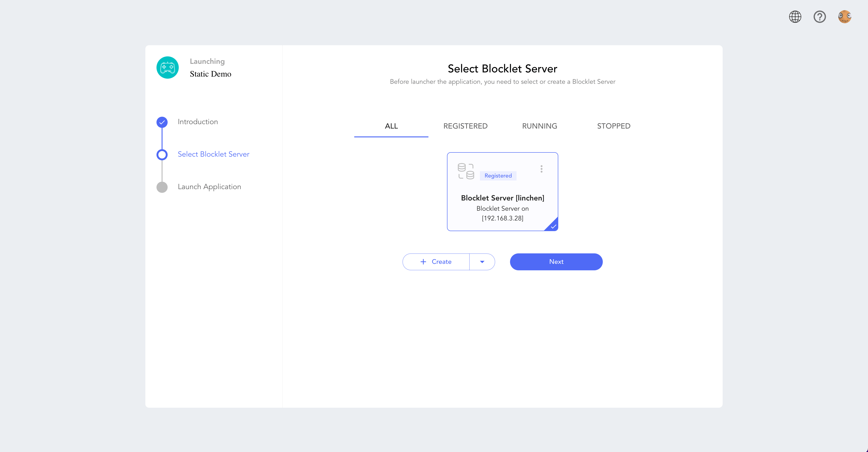This screenshot has height=452, width=868.
Task: Click the completed Introduction step checkmark
Action: click(162, 122)
